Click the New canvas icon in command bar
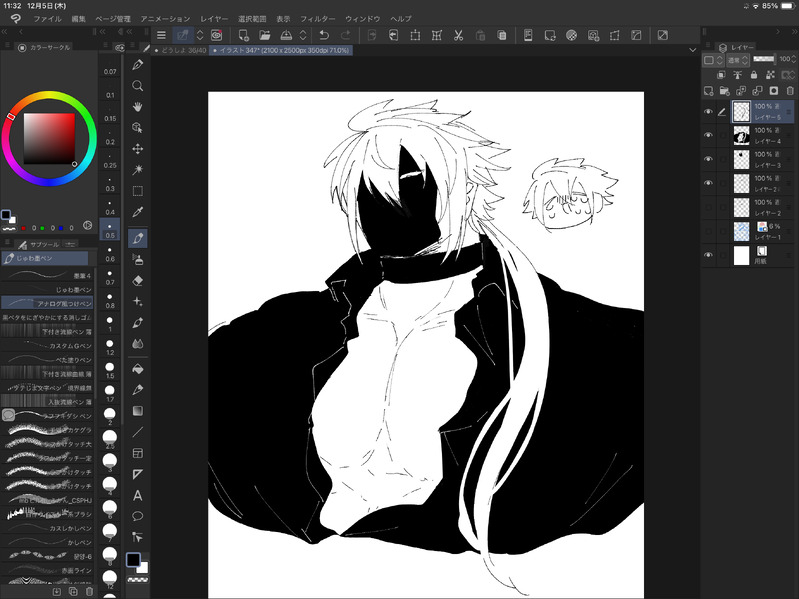Screen dimensions: 799x599 click(244, 35)
